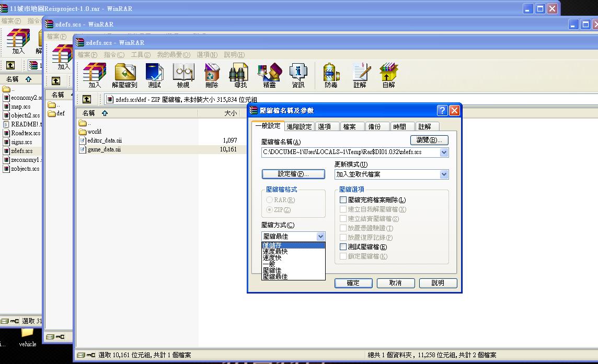Choose 壓縮最佳 (Best) option in the list
The height and width of the screenshot is (364, 598).
coord(293,276)
